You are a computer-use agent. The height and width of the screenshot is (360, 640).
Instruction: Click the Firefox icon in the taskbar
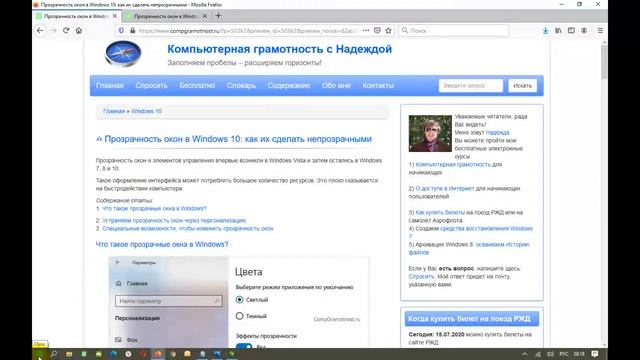158,354
